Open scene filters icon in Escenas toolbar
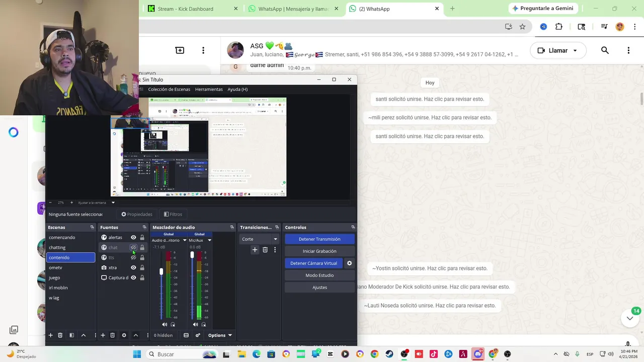This screenshot has height=362, width=644. pos(71,335)
